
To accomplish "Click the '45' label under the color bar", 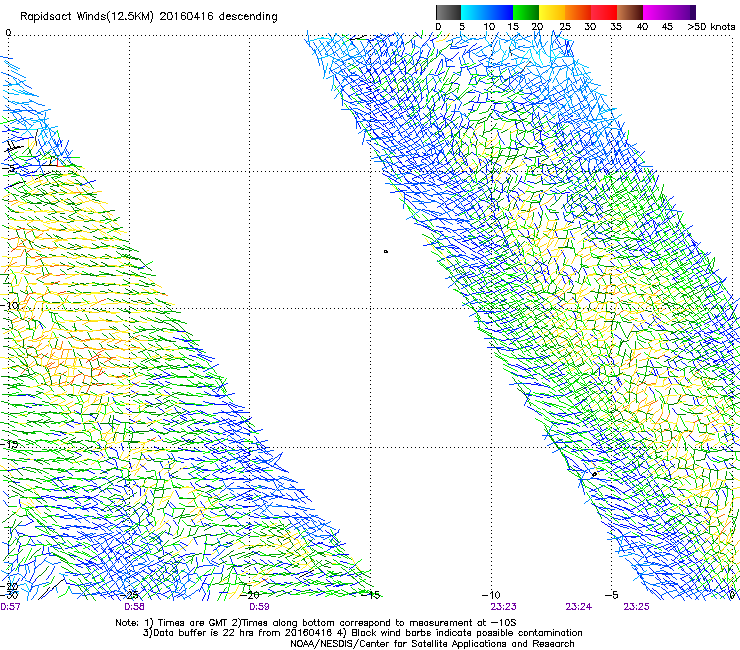I will 667,27.
